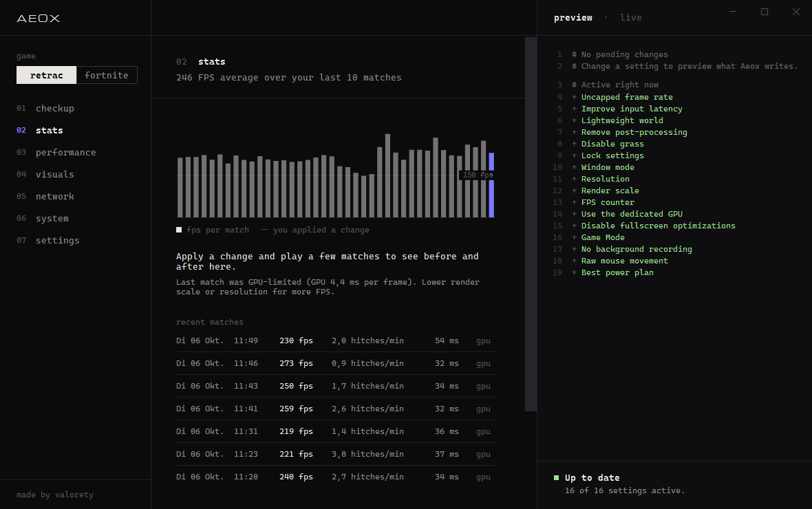Click the 54 ms latency value
This screenshot has width=812, height=509.
click(447, 340)
